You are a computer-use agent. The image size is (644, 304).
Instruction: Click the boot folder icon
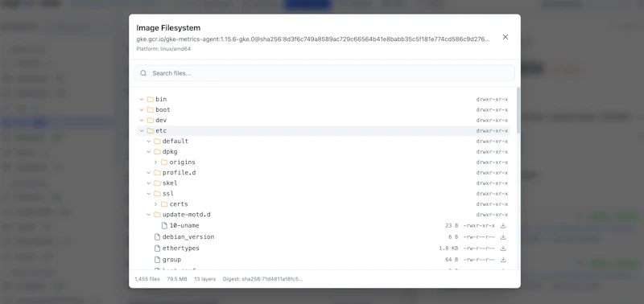151,109
